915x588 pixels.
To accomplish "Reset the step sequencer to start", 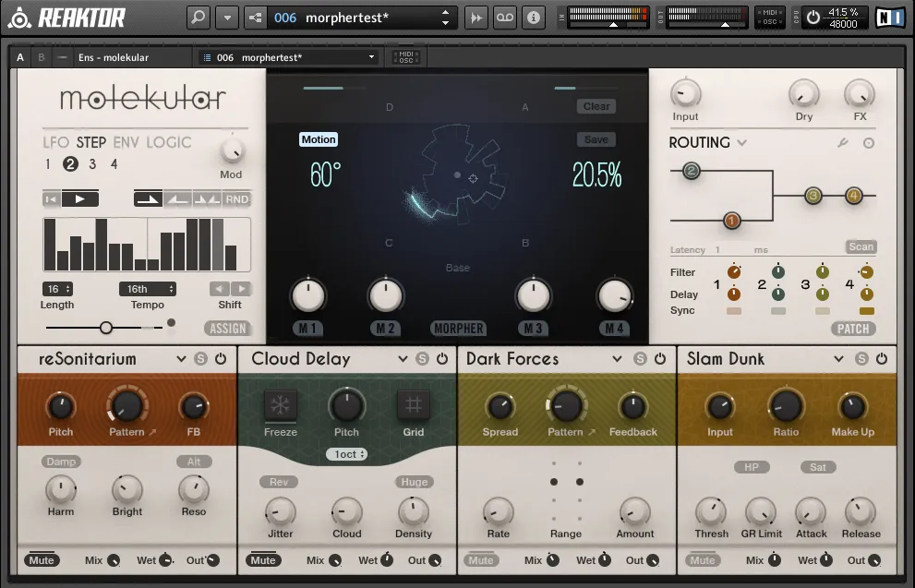I will click(52, 199).
